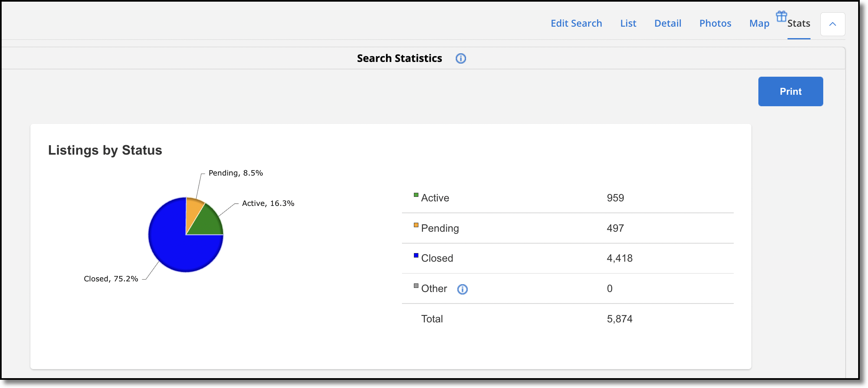Click the Closed count 4,418
868x388 pixels.
(x=620, y=258)
